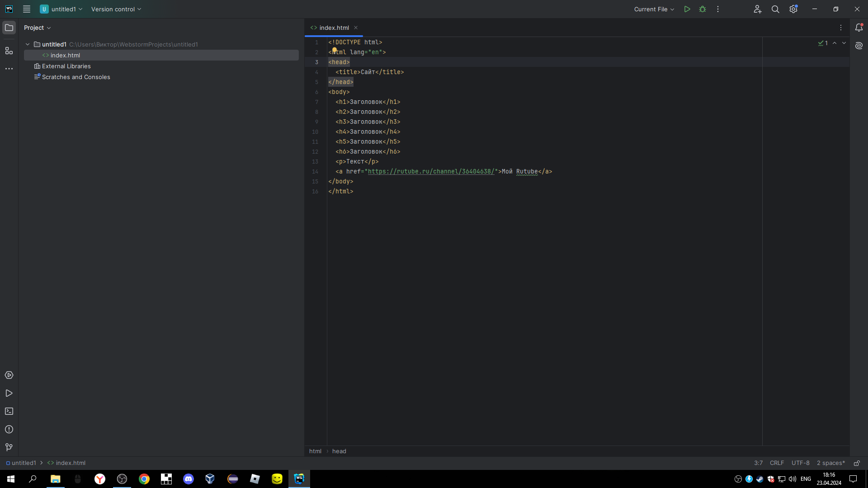Toggle read-only lock icon in status bar
868x488 pixels.
tap(857, 463)
